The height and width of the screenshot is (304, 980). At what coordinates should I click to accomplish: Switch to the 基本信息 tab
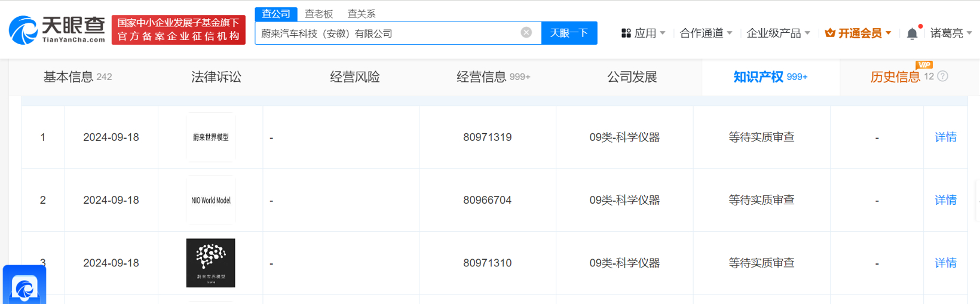(78, 77)
